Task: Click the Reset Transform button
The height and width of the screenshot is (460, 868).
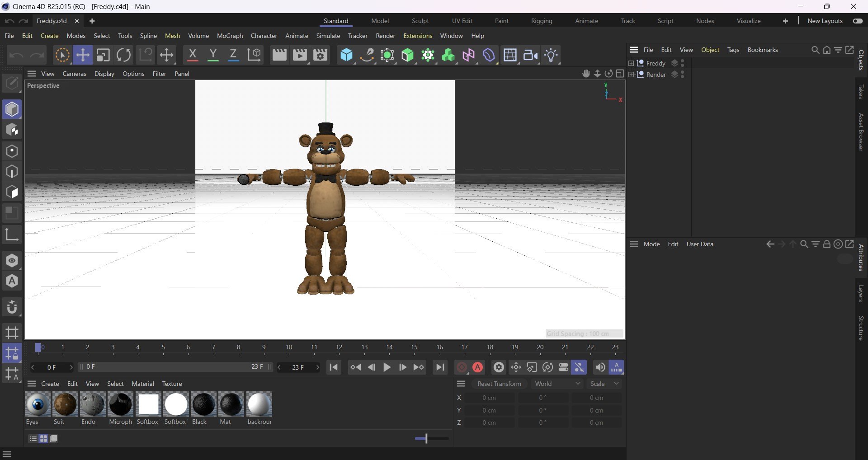Action: tap(499, 384)
